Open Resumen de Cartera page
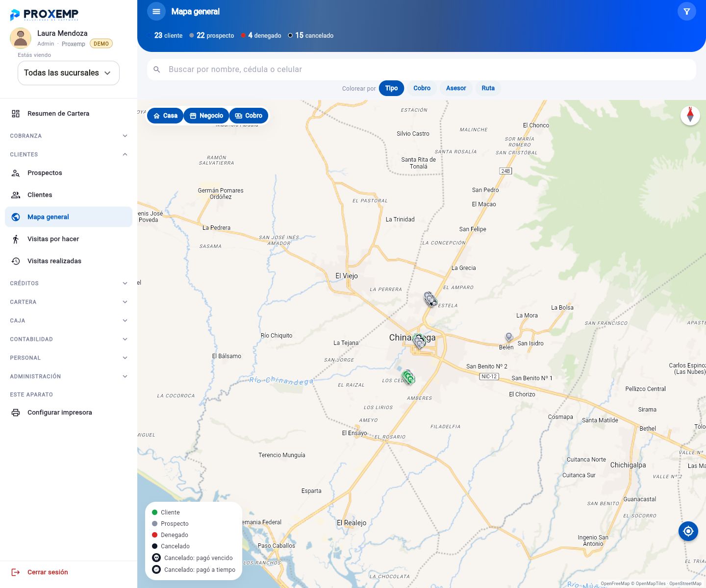This screenshot has height=588, width=706. coord(69,114)
